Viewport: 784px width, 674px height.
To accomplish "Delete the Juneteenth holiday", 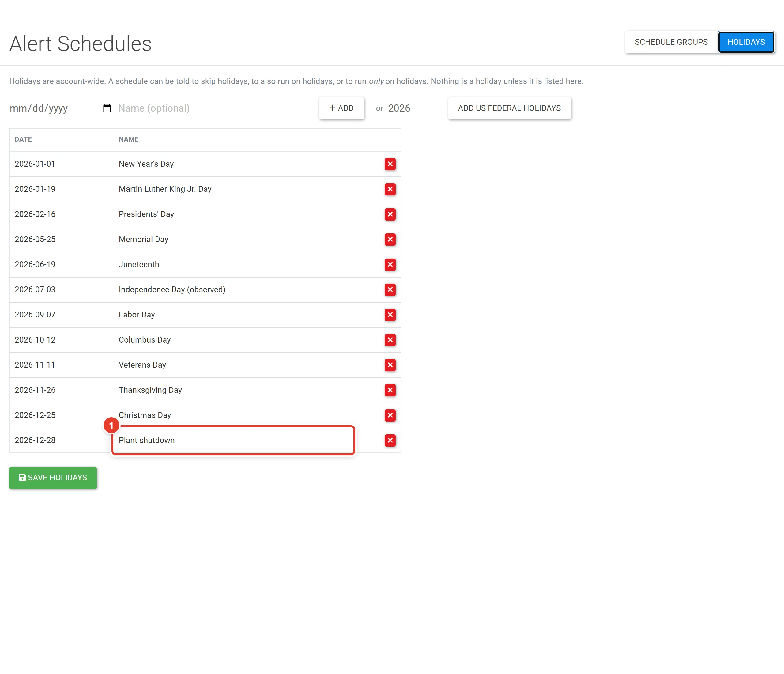I will pos(390,264).
